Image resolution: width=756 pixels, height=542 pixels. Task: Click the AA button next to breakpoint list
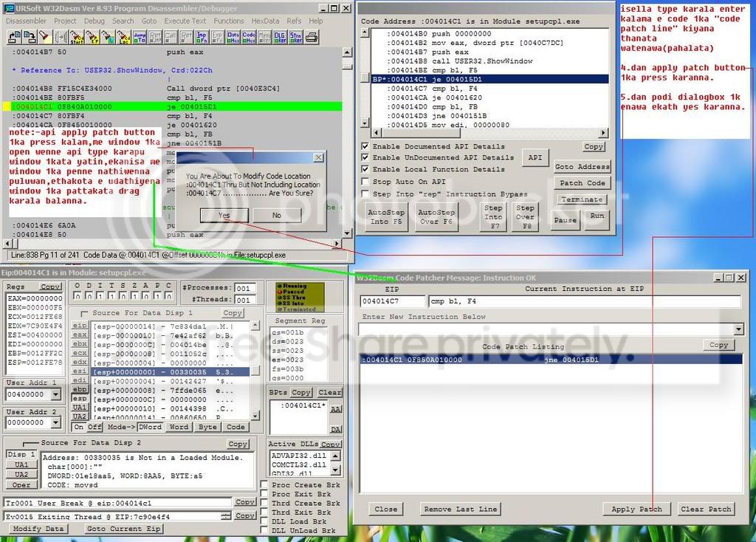[336, 409]
